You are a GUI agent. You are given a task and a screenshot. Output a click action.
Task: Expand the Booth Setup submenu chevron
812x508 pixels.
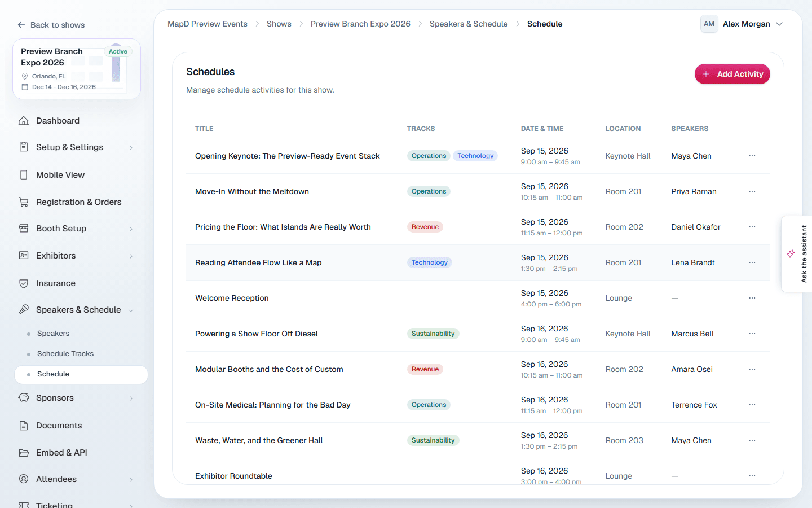pyautogui.click(x=131, y=229)
